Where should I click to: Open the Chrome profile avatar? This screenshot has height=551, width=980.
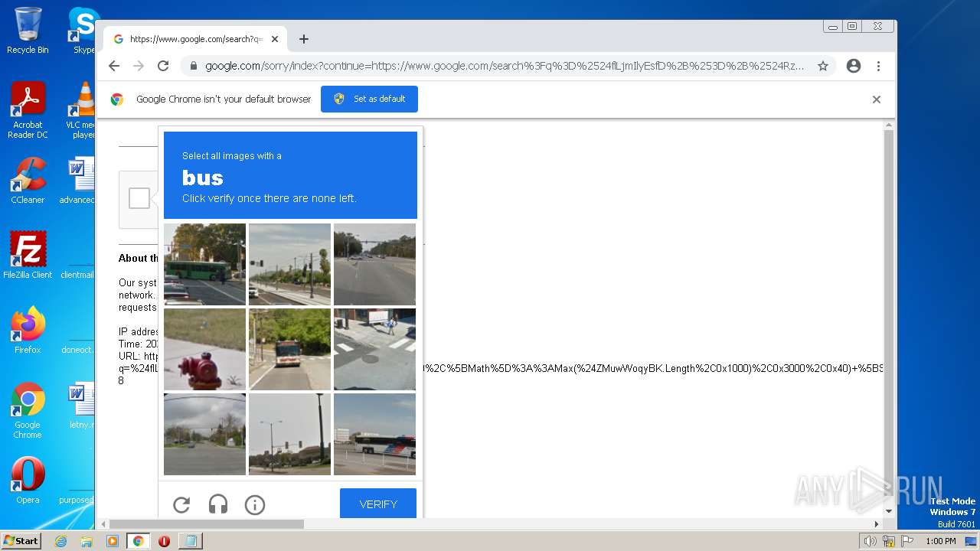[854, 66]
